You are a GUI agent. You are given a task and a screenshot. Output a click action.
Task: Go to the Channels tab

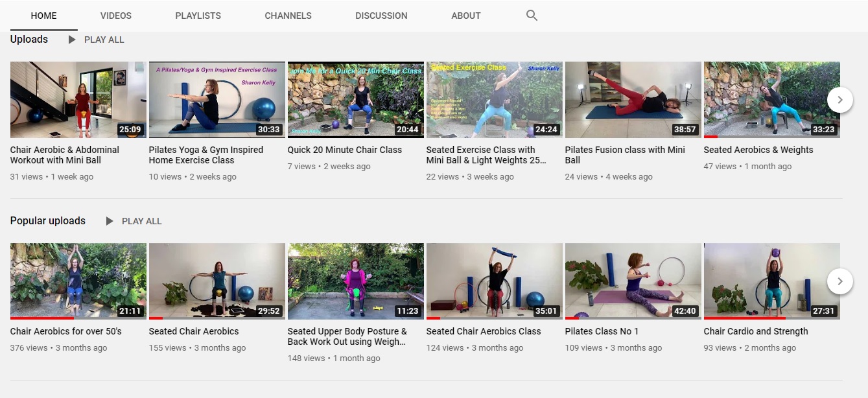click(288, 16)
